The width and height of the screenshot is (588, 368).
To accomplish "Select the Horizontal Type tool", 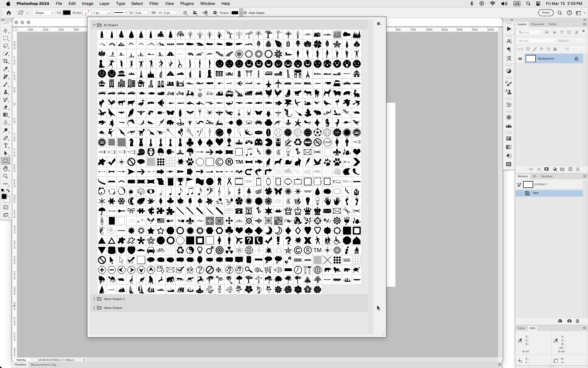I will point(6,146).
